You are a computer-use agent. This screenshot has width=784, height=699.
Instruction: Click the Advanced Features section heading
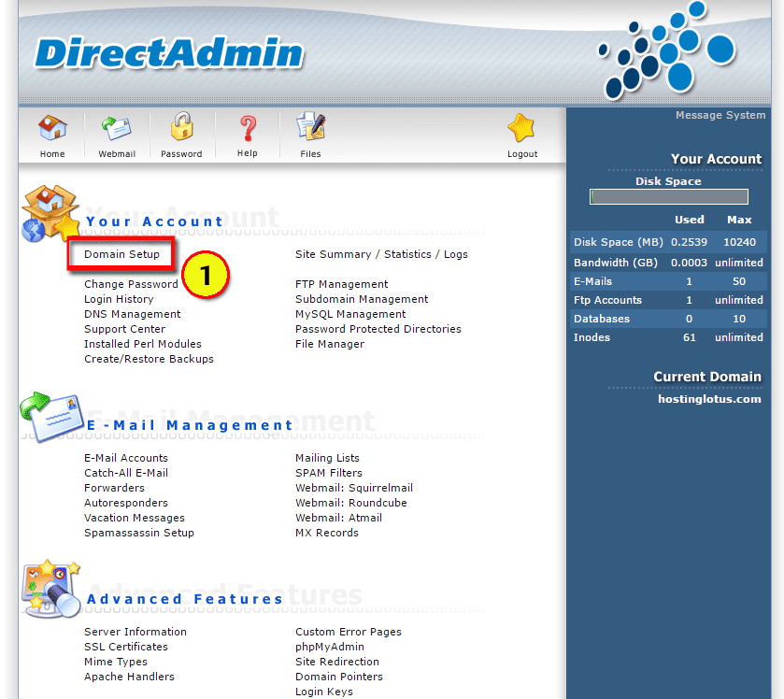coord(184,599)
